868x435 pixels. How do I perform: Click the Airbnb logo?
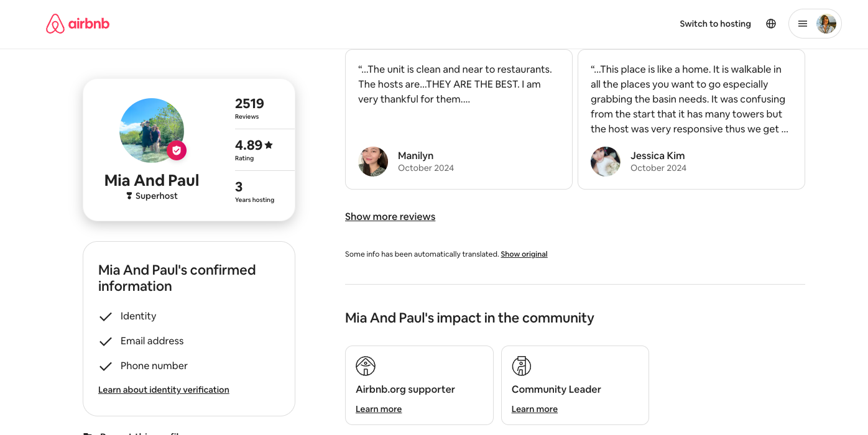[x=78, y=24]
